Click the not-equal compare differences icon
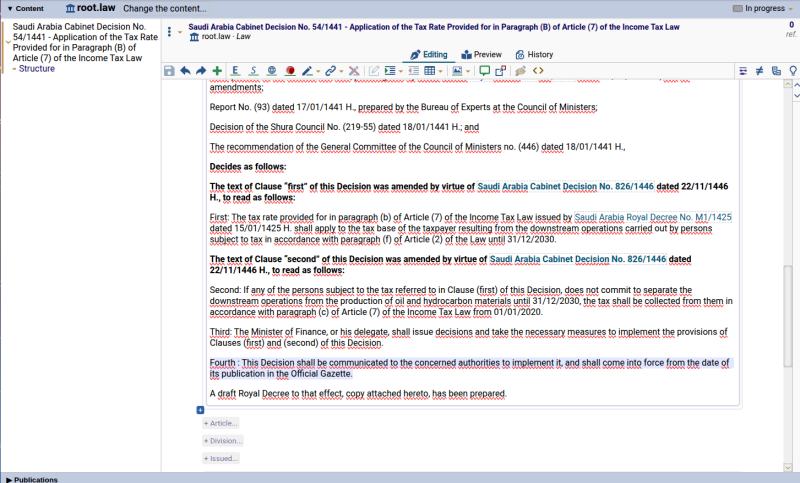This screenshot has width=800, height=483. [x=760, y=71]
